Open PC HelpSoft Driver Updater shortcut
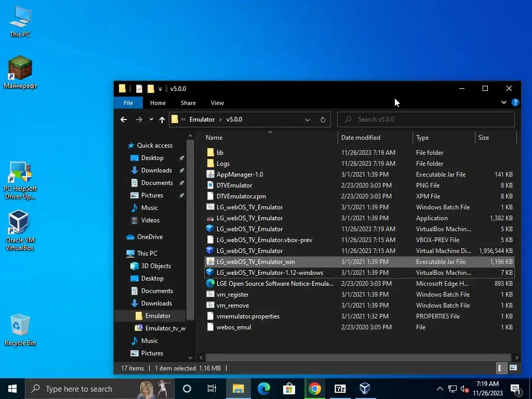 (x=20, y=180)
